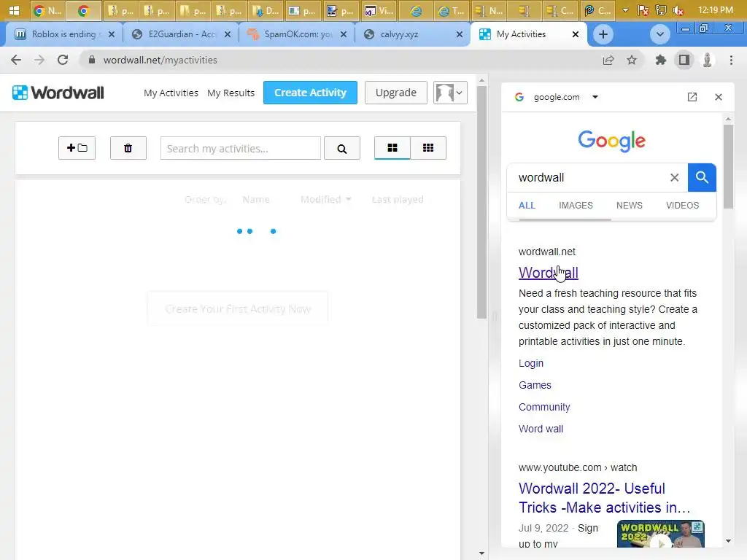Click the side panel vertical scrollbar

[x=728, y=166]
